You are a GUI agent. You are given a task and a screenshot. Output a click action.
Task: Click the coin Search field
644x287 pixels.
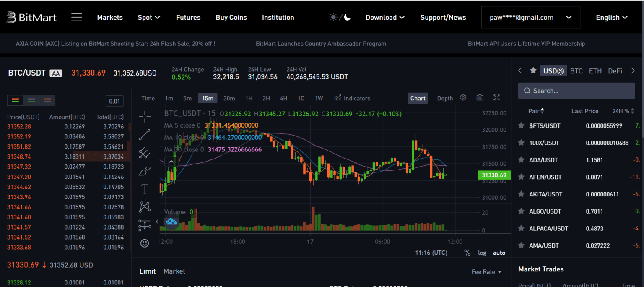click(x=576, y=91)
